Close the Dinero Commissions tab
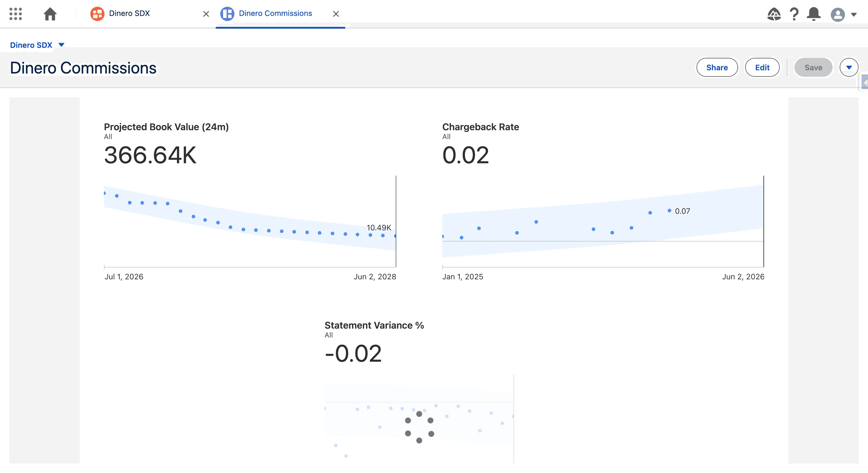Image resolution: width=868 pixels, height=473 pixels. click(x=336, y=14)
